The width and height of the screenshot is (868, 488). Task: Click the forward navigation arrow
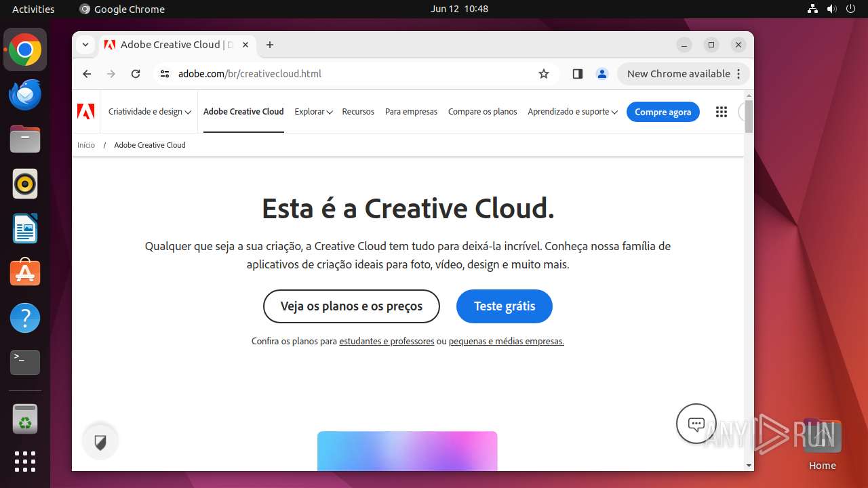point(111,74)
